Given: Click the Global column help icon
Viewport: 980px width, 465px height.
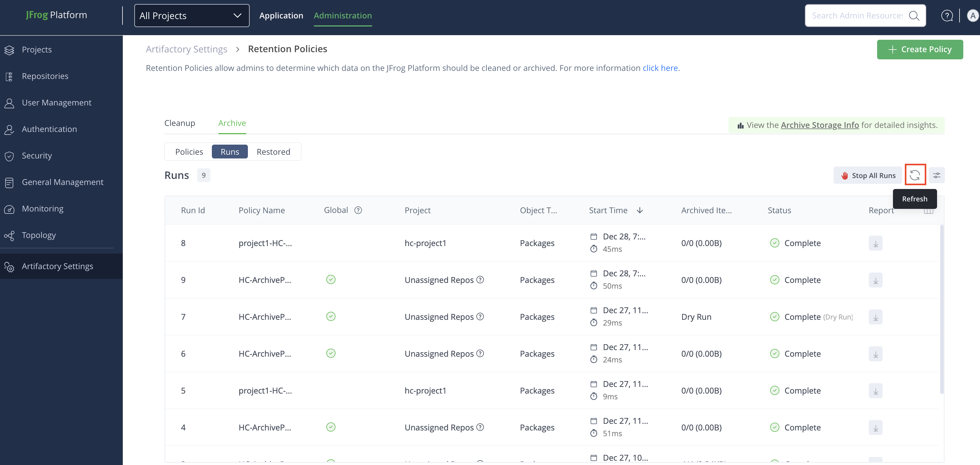Looking at the screenshot, I should point(358,210).
